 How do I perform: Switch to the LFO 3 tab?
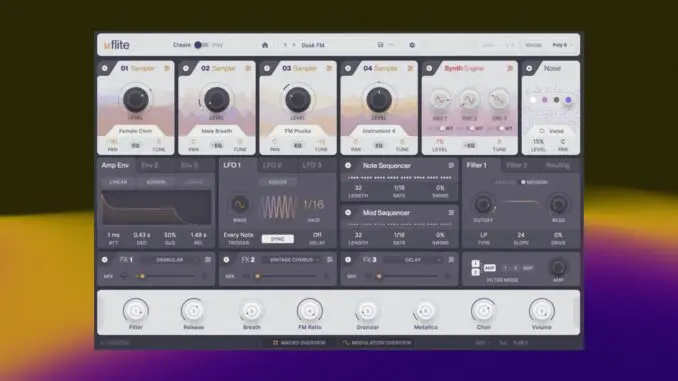[x=312, y=165]
